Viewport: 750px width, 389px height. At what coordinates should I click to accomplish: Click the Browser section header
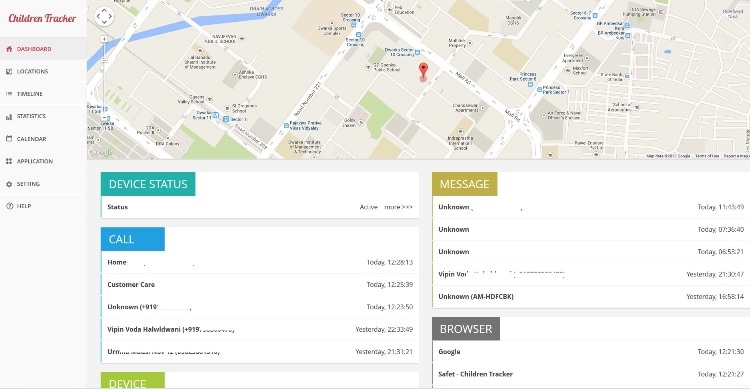coord(466,329)
